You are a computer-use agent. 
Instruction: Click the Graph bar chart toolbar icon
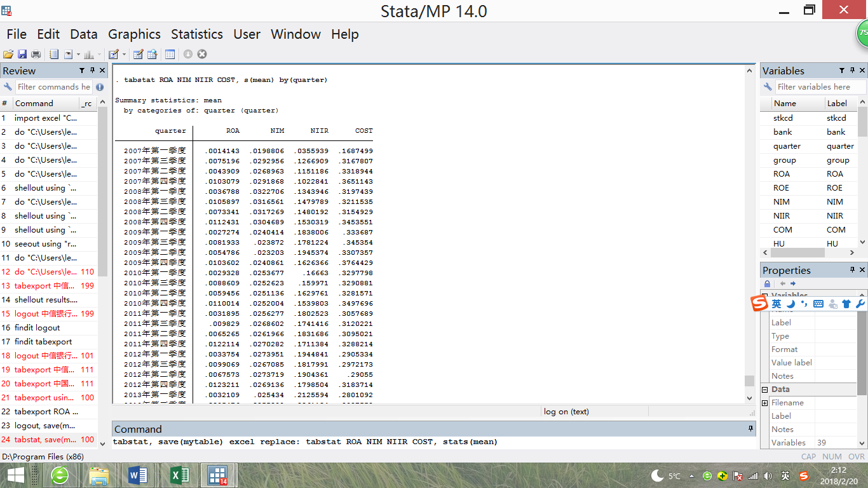88,54
